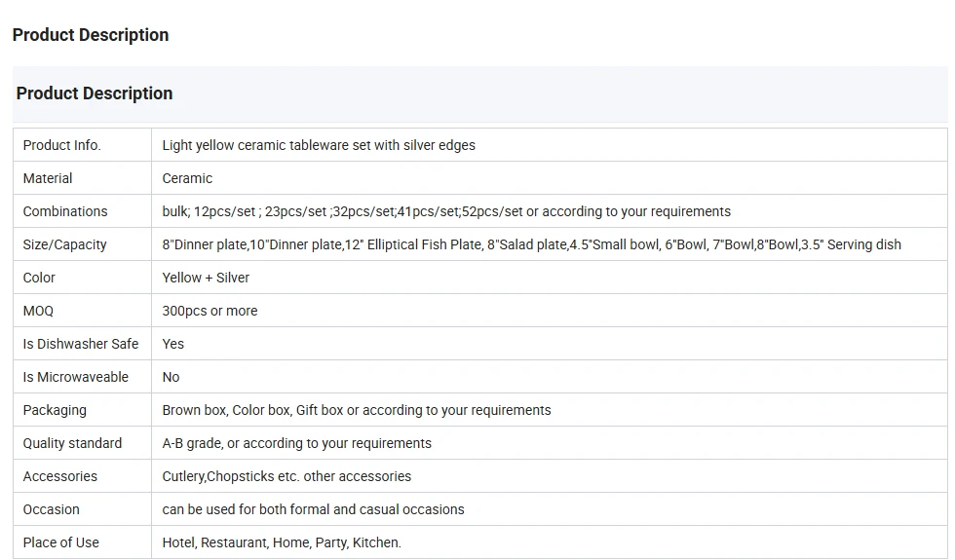Click the Is Dishwasher Safe label
This screenshot has height=560, width=955.
[81, 344]
